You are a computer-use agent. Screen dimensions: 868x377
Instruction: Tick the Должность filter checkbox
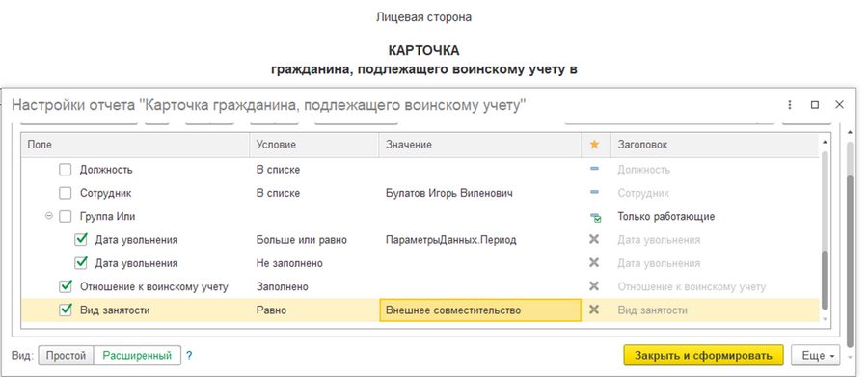66,170
